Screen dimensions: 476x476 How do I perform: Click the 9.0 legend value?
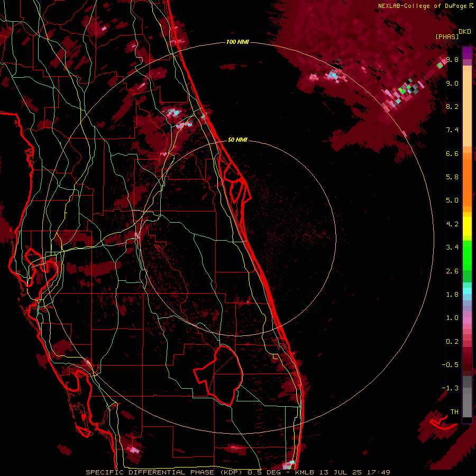[452, 83]
